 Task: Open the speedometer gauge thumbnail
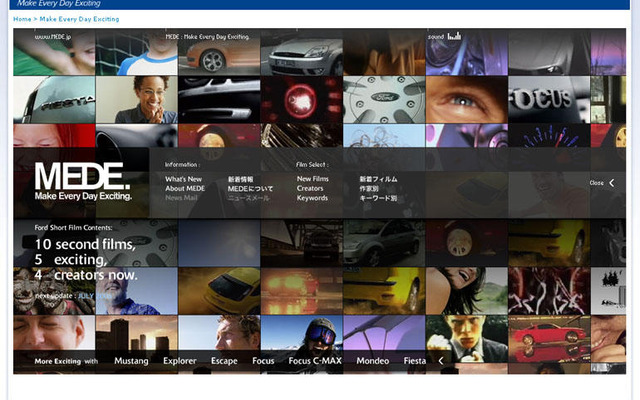549,136
